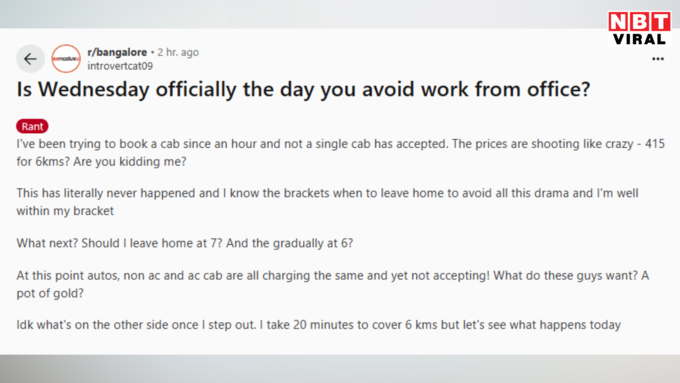Go back using the left arrow button
Viewport: 680px width, 383px height.
pos(30,59)
